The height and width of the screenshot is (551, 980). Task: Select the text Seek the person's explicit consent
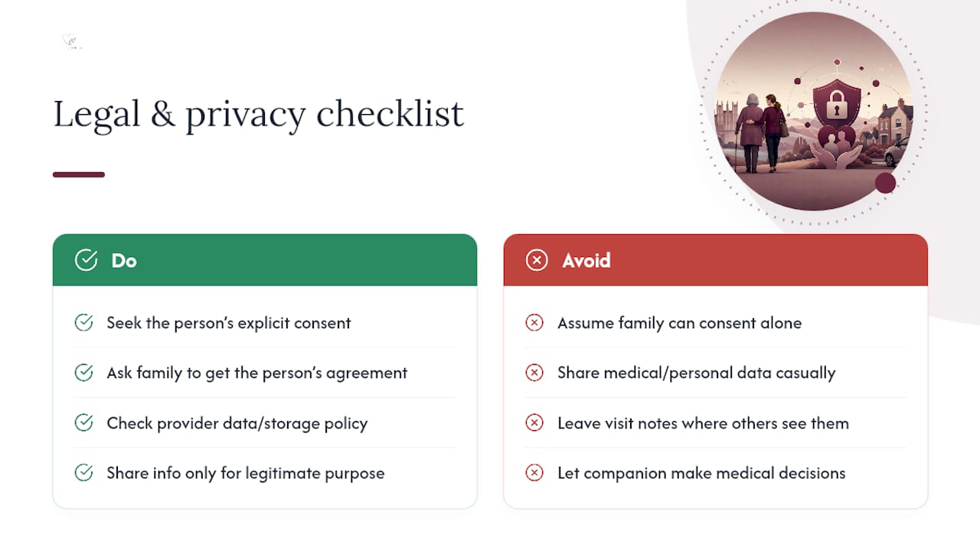[229, 323]
